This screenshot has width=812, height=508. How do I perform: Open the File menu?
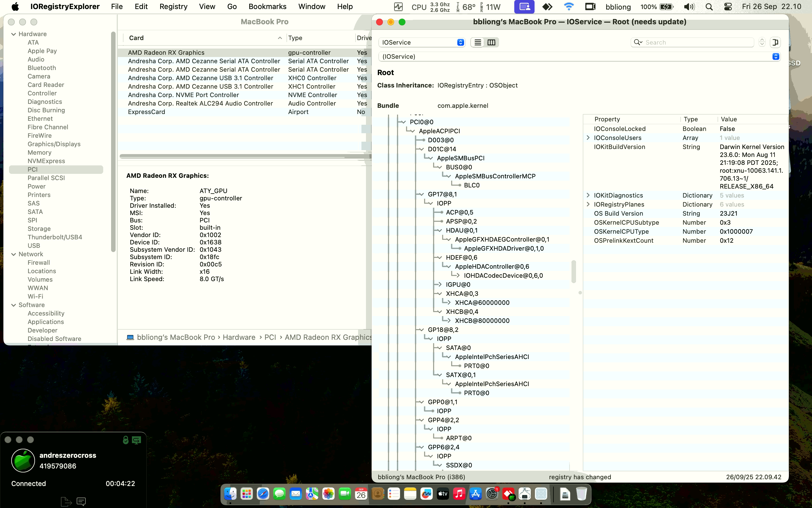pyautogui.click(x=117, y=7)
